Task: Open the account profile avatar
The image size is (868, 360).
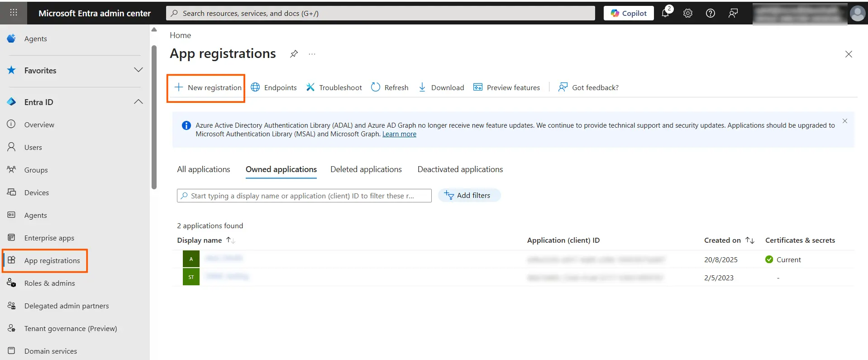Action: point(857,13)
